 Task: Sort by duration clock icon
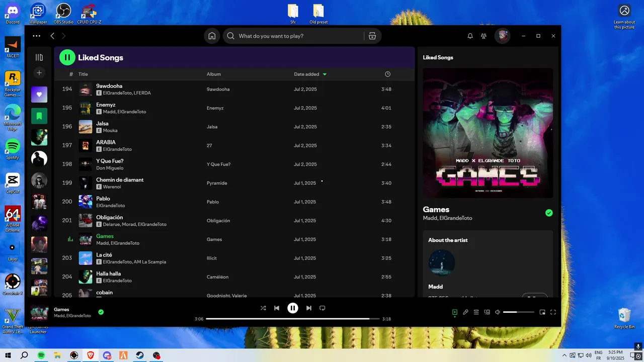pyautogui.click(x=387, y=74)
